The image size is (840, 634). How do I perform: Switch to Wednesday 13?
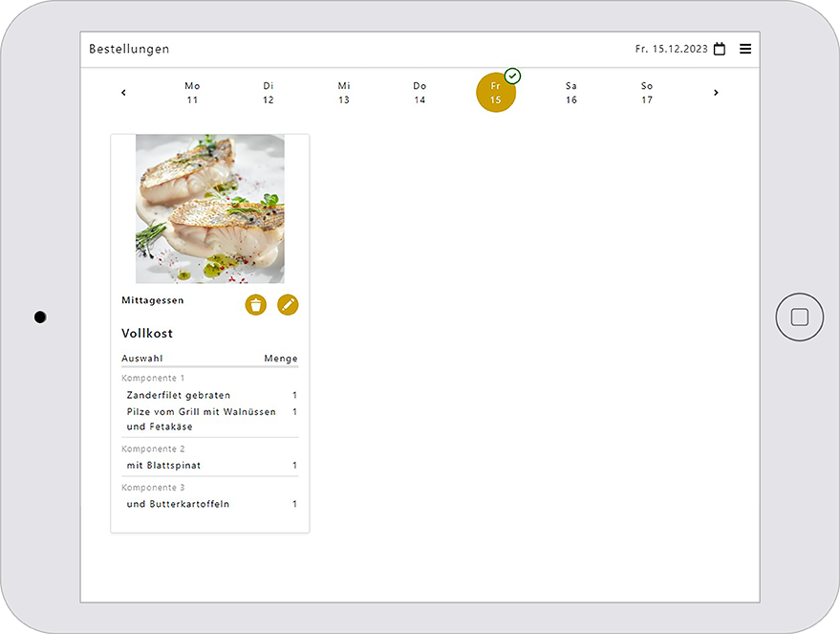click(344, 93)
